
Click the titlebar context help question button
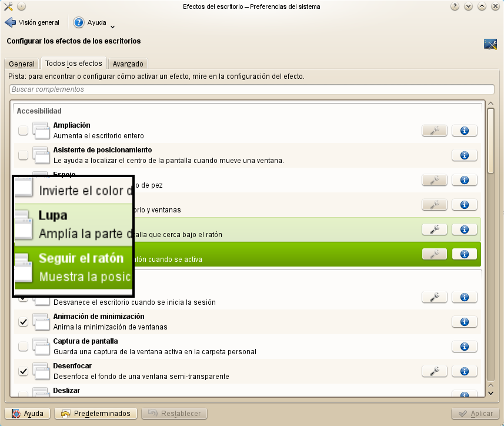click(x=455, y=6)
